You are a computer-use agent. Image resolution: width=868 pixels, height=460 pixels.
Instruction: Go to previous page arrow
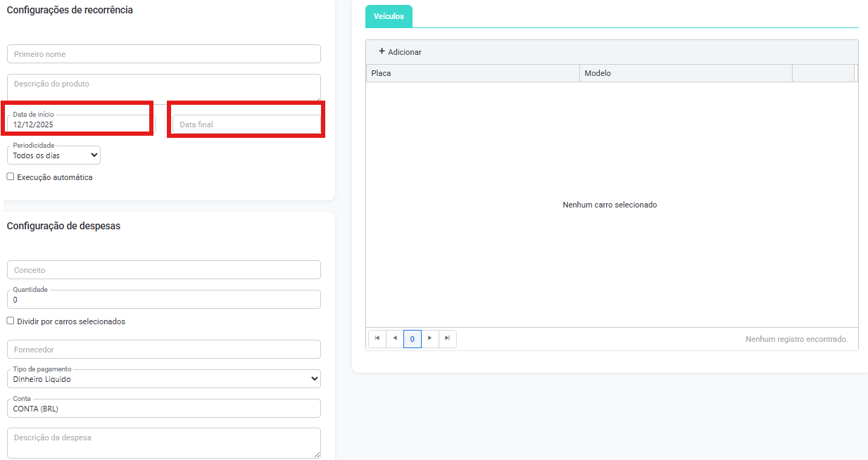(x=395, y=338)
